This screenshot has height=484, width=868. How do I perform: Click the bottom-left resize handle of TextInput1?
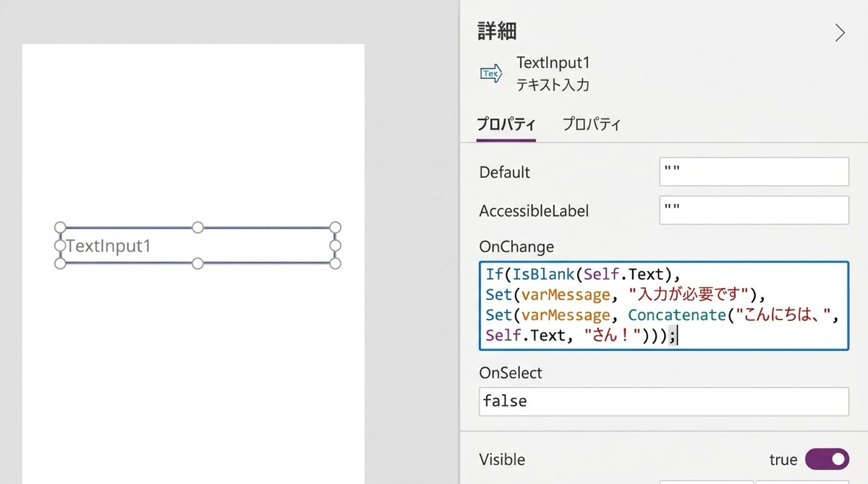point(61,263)
